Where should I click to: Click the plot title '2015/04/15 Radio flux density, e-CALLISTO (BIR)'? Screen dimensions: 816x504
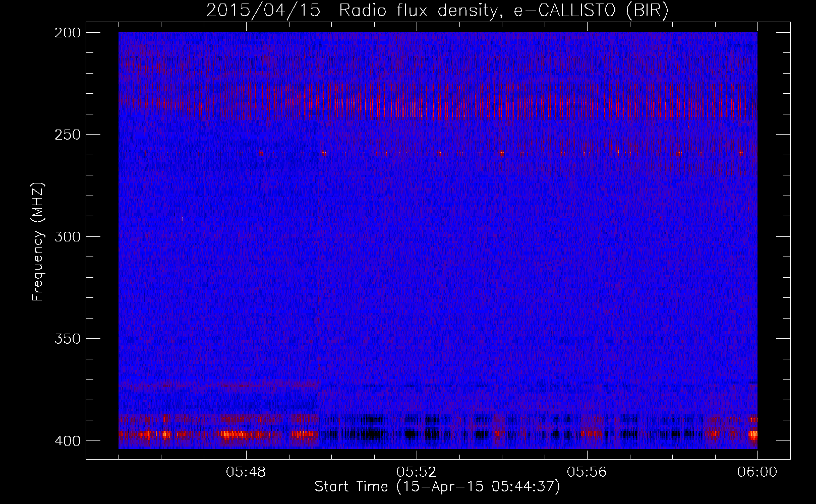(437, 11)
